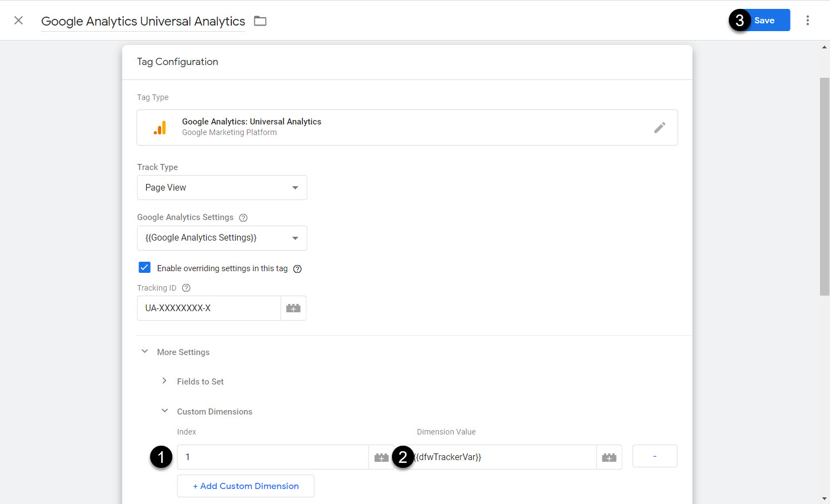This screenshot has width=830, height=504.
Task: Insert a variable into the Dimension Value field
Action: (x=609, y=457)
